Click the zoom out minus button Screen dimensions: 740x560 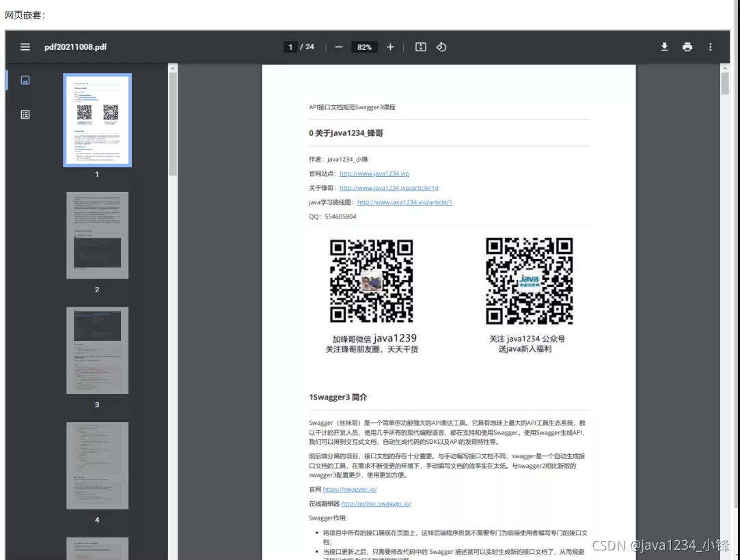click(x=338, y=46)
